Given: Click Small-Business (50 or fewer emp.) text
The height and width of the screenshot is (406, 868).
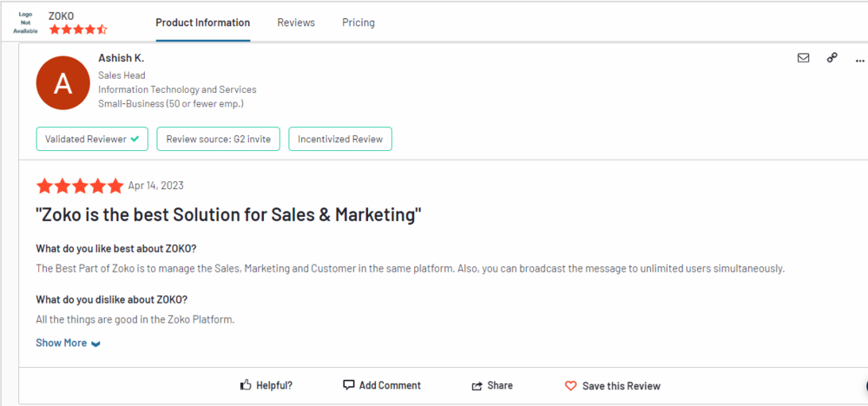Looking at the screenshot, I should click(171, 103).
